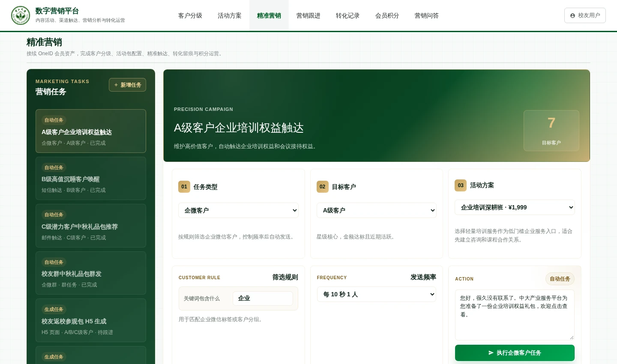Screen dimensions: 617x364
Task: Run 执行企微客户任务 button
Action: tap(515, 353)
